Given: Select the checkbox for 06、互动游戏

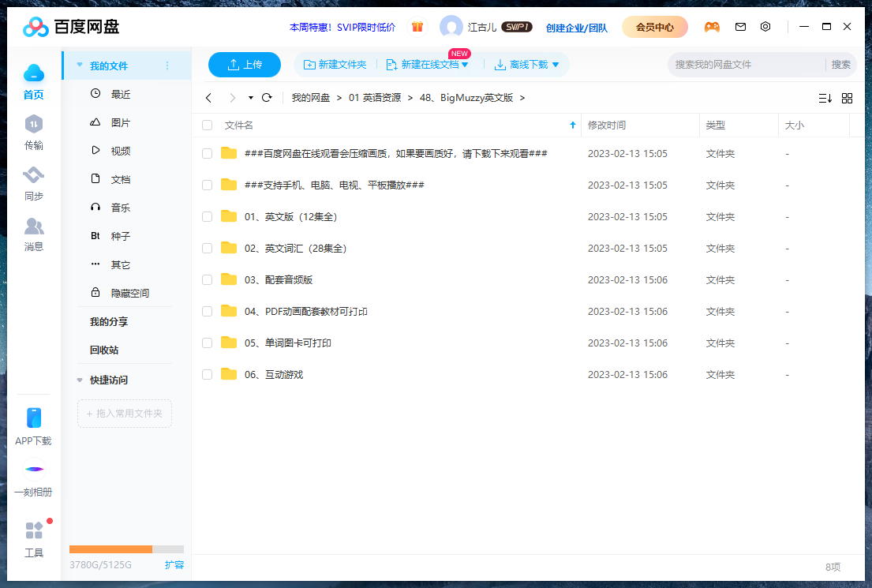Looking at the screenshot, I should coord(207,374).
